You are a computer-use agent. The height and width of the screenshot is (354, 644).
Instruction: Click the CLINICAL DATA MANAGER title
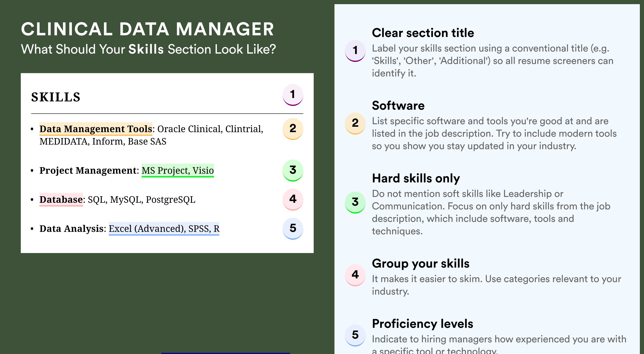pyautogui.click(x=147, y=29)
